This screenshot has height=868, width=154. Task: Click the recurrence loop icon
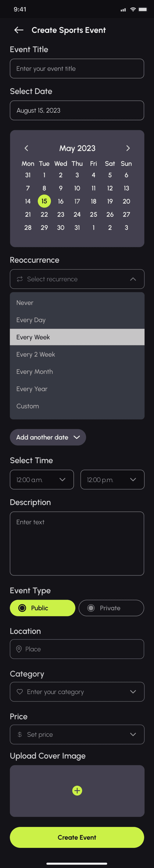pyautogui.click(x=20, y=279)
